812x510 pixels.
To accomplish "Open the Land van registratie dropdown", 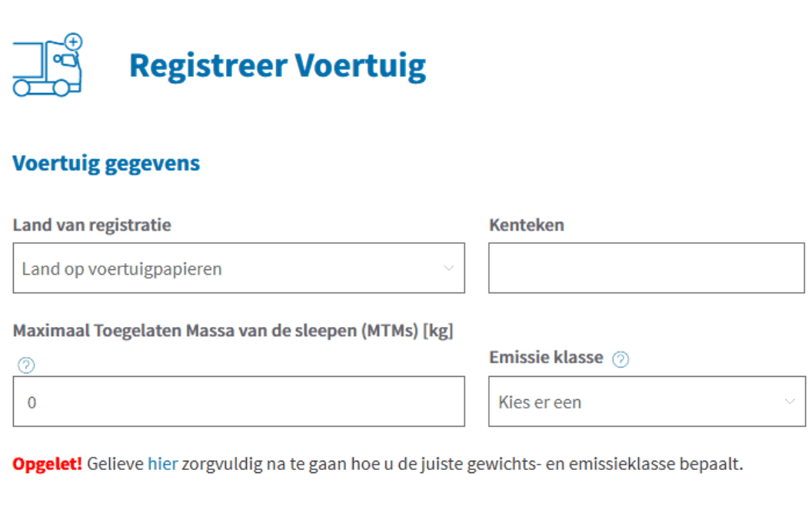I will pyautogui.click(x=238, y=268).
